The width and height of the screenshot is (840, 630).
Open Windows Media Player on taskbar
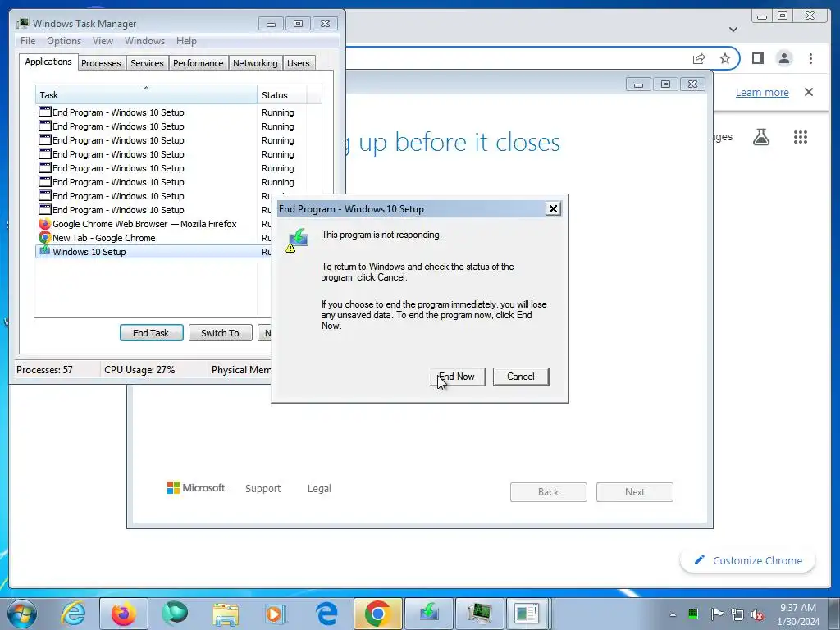click(276, 614)
